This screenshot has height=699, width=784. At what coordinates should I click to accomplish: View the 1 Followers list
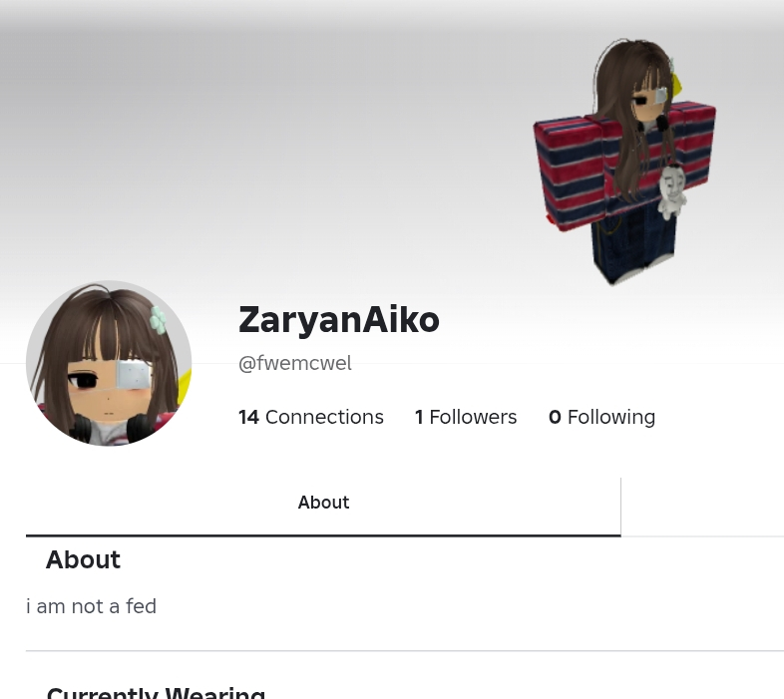pyautogui.click(x=466, y=417)
